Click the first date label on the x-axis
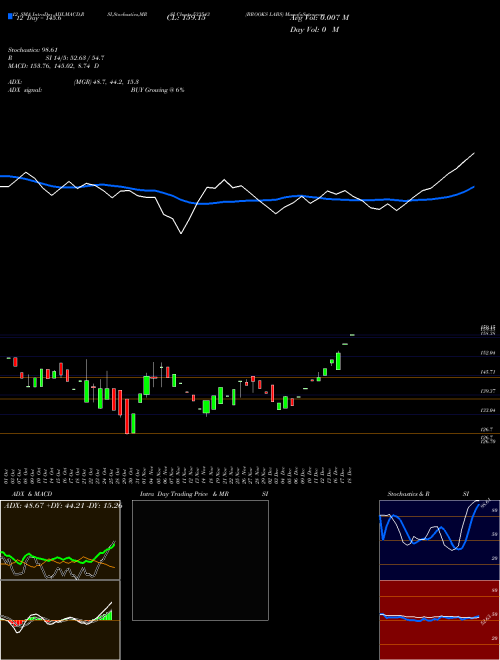Screen dimensions: 500x660 pyautogui.click(x=6, y=475)
